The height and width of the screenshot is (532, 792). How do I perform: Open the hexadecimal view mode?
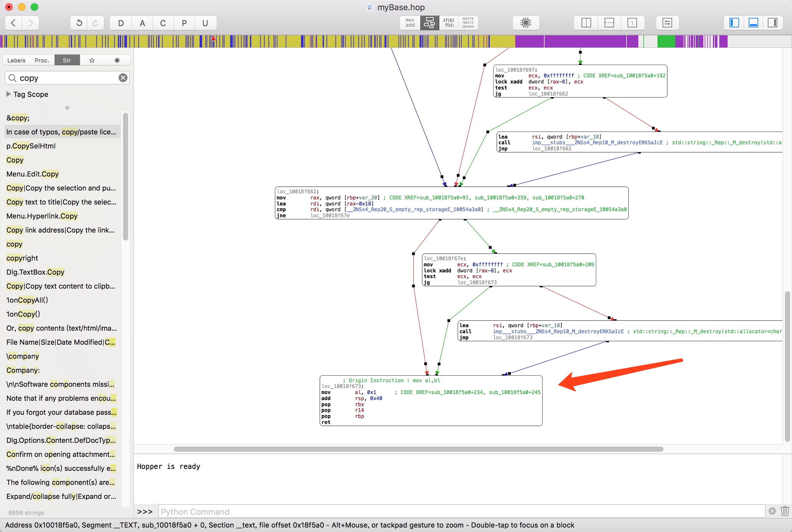(467, 23)
